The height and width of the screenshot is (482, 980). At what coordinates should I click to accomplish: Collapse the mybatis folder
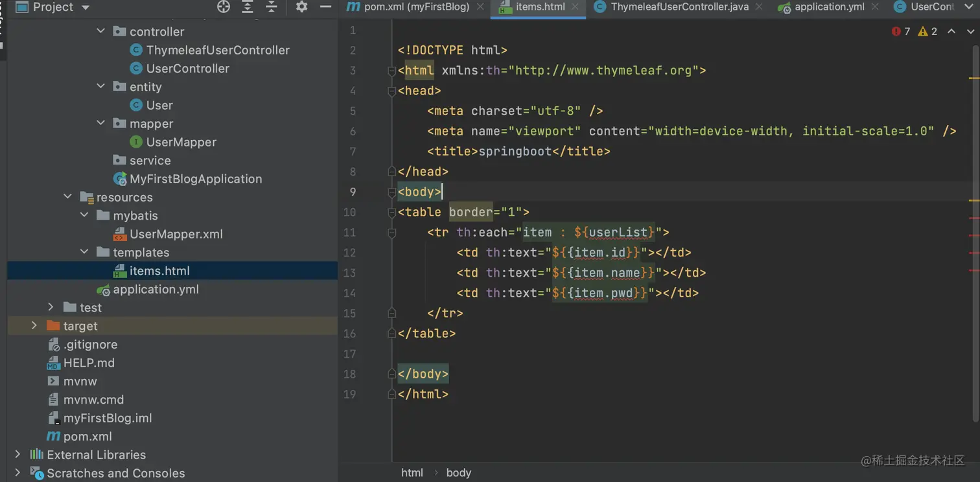point(84,215)
